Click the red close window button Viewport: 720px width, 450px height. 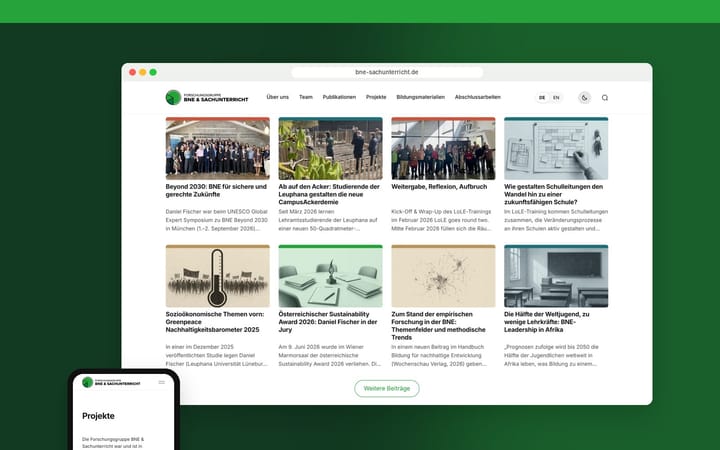pyautogui.click(x=132, y=72)
